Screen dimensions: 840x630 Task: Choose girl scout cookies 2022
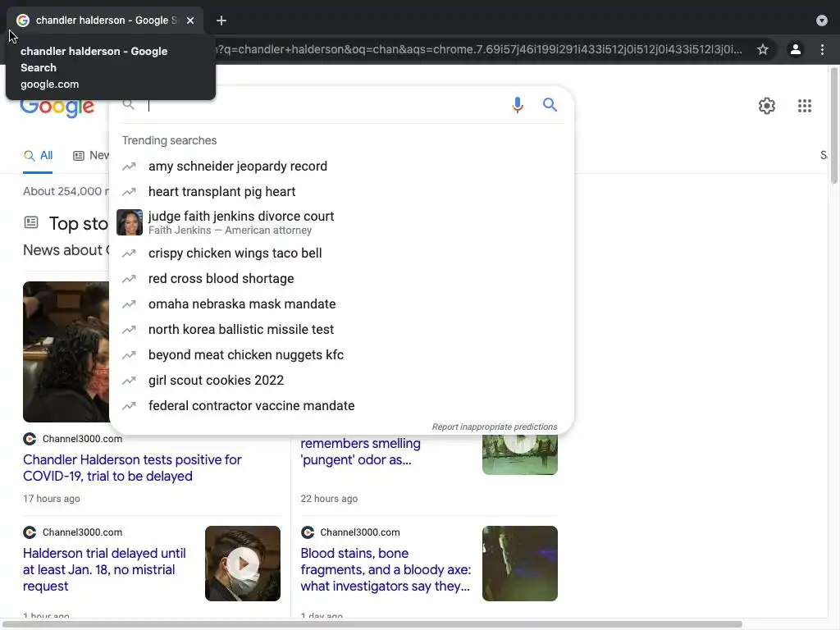341,381
